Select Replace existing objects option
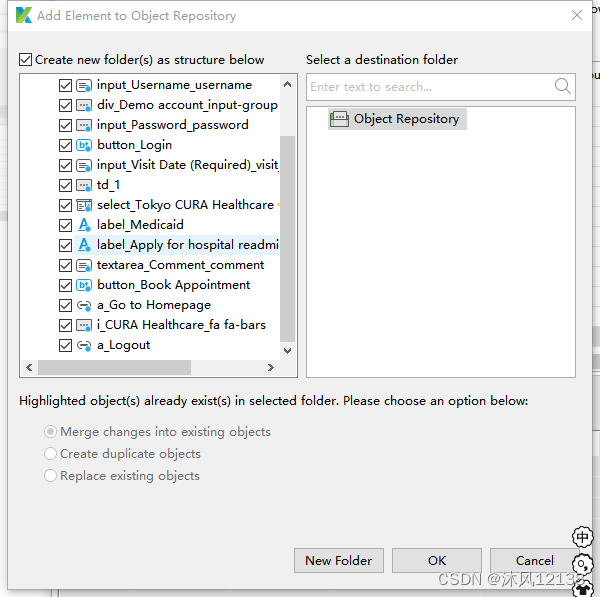The image size is (600, 597). 51,476
